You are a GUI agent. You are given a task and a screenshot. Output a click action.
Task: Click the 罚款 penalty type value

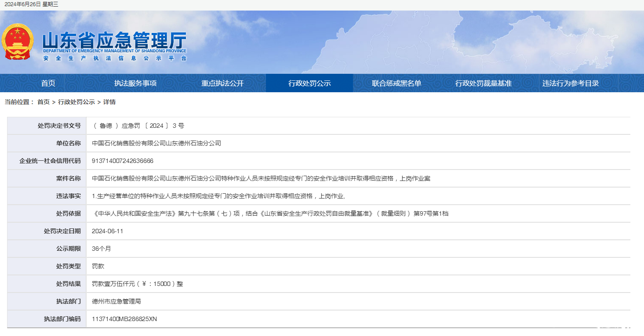tap(98, 266)
